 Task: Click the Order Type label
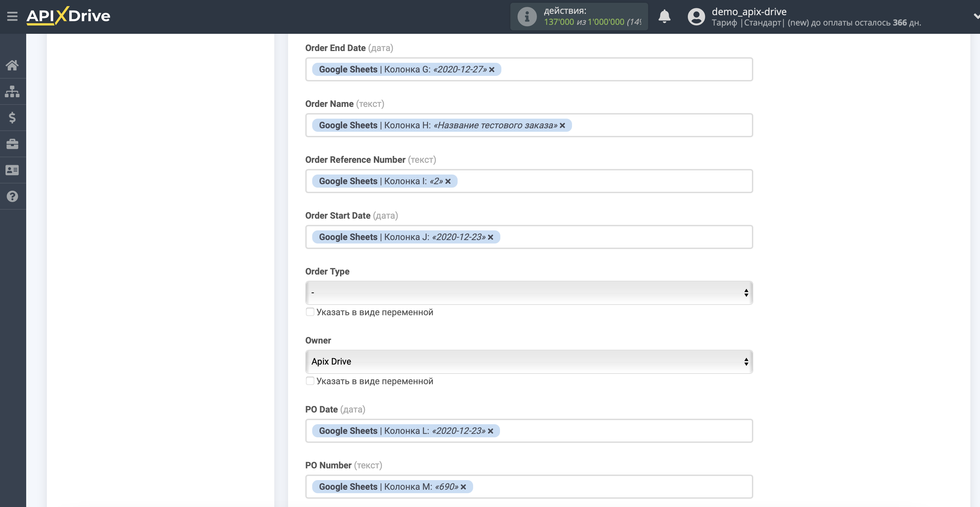click(327, 271)
